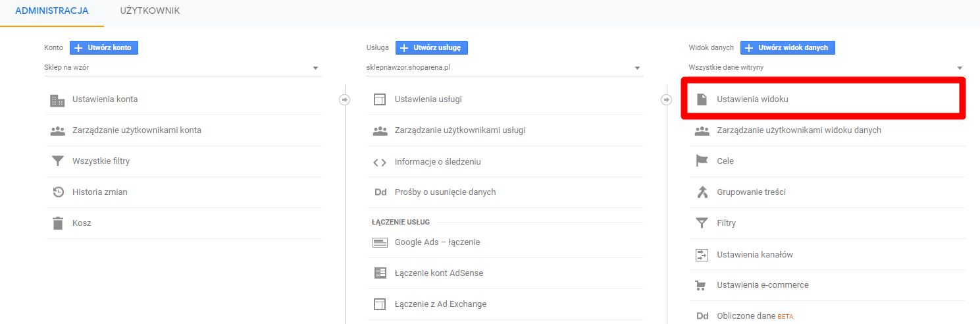Click the people icon beside Zarządzanie użytkownikami konta

pyautogui.click(x=58, y=130)
